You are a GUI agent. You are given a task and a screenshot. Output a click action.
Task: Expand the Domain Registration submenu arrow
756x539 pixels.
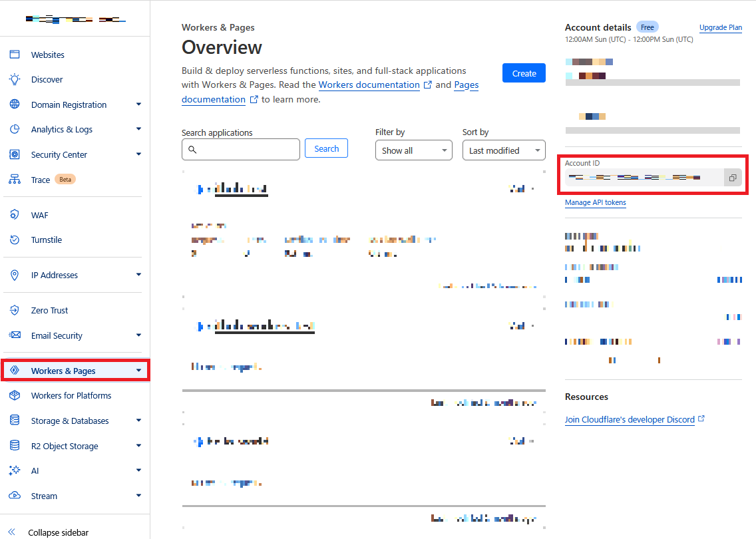[139, 104]
